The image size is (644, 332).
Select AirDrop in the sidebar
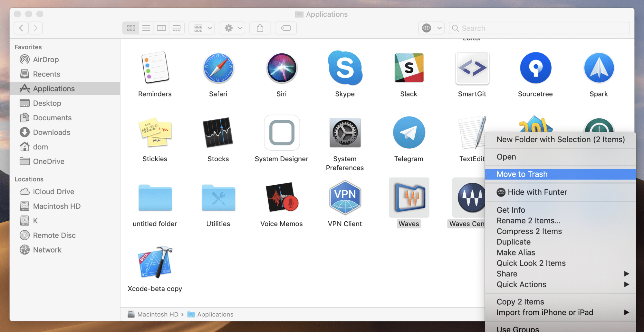pyautogui.click(x=46, y=59)
